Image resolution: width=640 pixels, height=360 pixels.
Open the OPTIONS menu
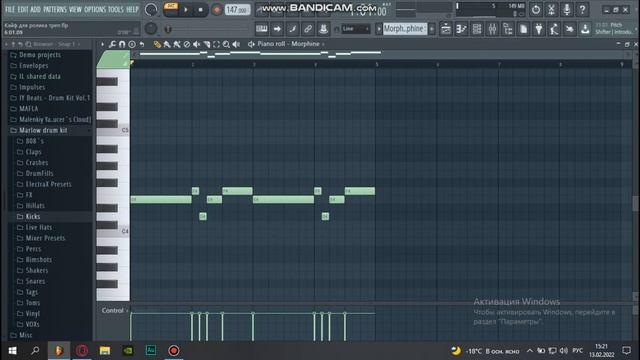95,9
